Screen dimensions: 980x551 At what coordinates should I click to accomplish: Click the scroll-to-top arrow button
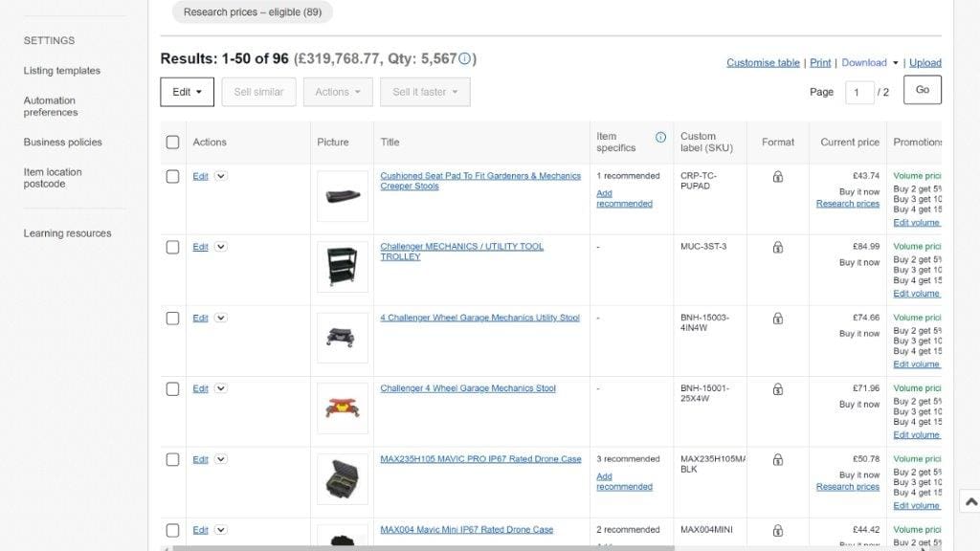pyautogui.click(x=970, y=501)
